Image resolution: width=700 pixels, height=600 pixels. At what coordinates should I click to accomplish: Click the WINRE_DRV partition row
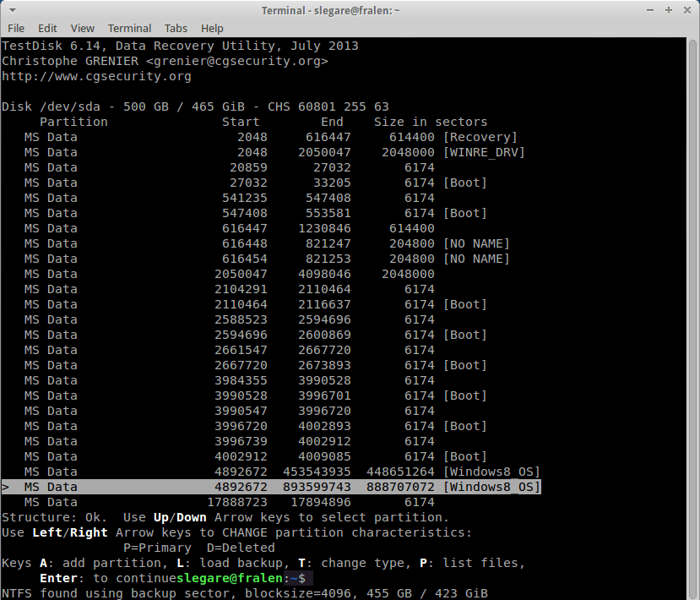click(x=270, y=152)
